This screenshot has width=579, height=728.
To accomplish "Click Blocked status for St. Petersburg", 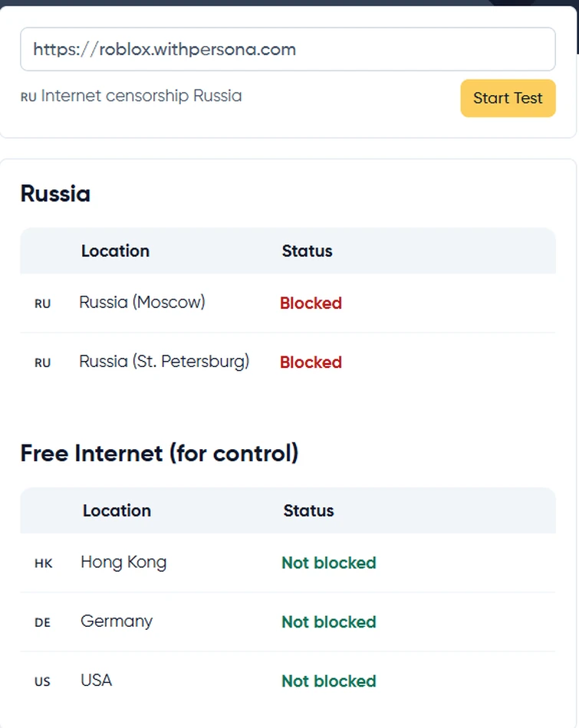I will pos(311,362).
